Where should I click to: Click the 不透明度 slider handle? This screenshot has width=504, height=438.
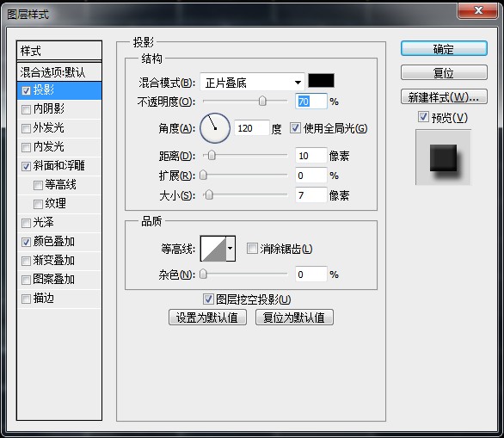tap(262, 101)
